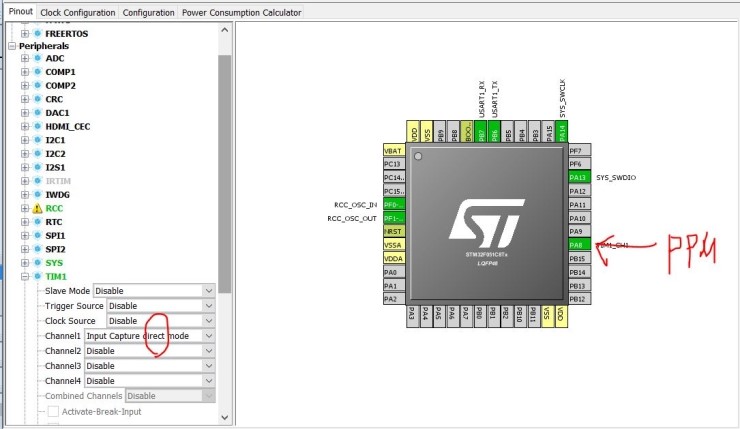Click pin PA13 on the chip
This screenshot has height=429, width=740.
coord(579,177)
